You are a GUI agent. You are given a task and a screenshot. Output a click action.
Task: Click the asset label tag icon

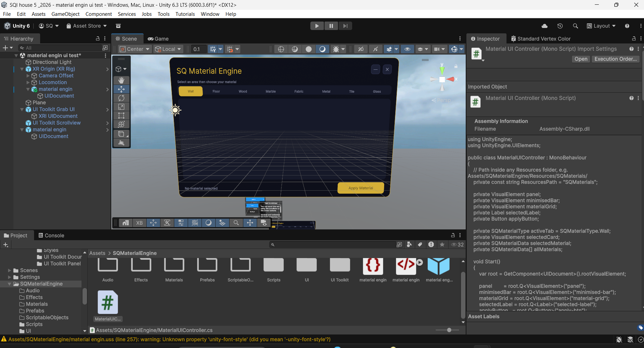[641, 327]
